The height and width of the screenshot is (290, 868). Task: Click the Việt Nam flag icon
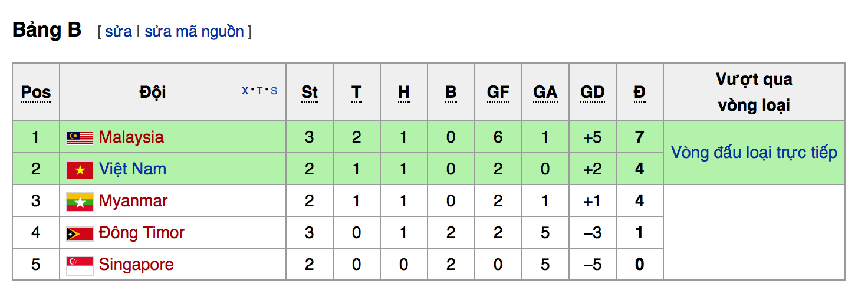80,170
